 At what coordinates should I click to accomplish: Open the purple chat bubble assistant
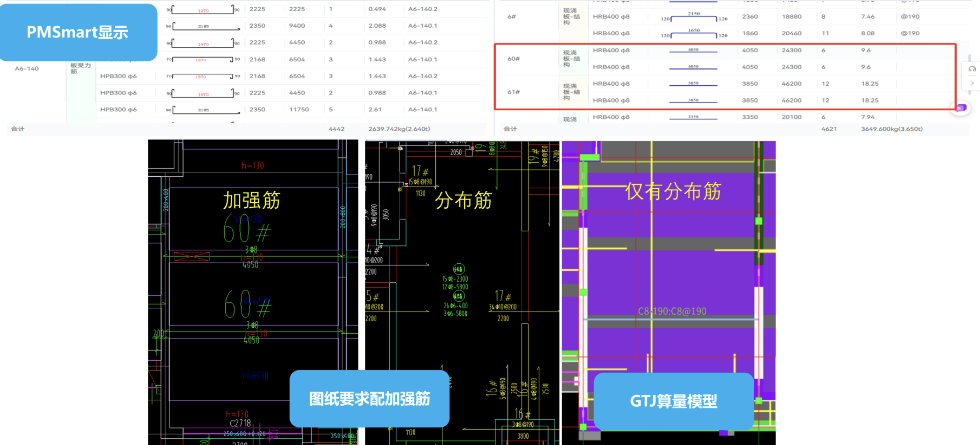click(961, 108)
